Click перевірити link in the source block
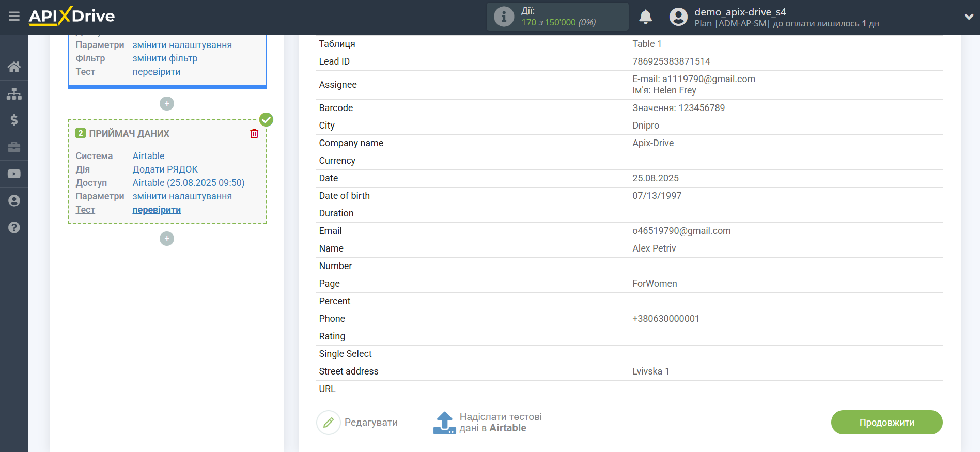Viewport: 980px width, 452px height. click(157, 72)
